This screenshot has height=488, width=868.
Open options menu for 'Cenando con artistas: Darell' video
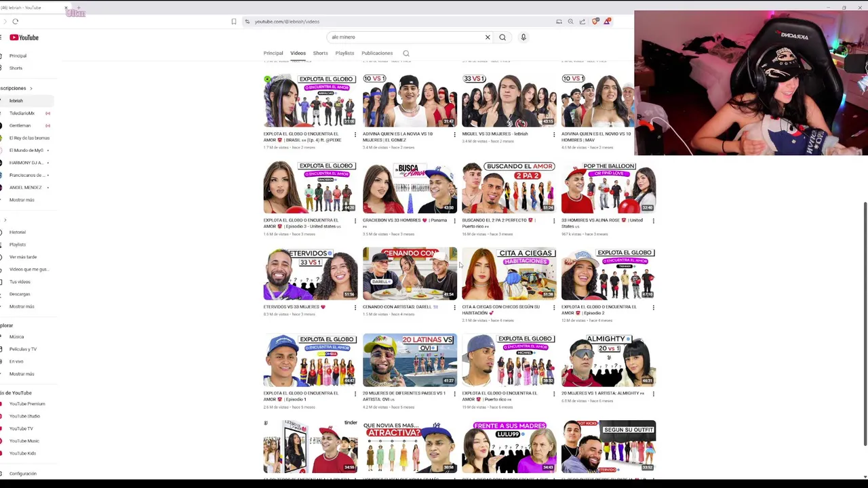point(454,308)
